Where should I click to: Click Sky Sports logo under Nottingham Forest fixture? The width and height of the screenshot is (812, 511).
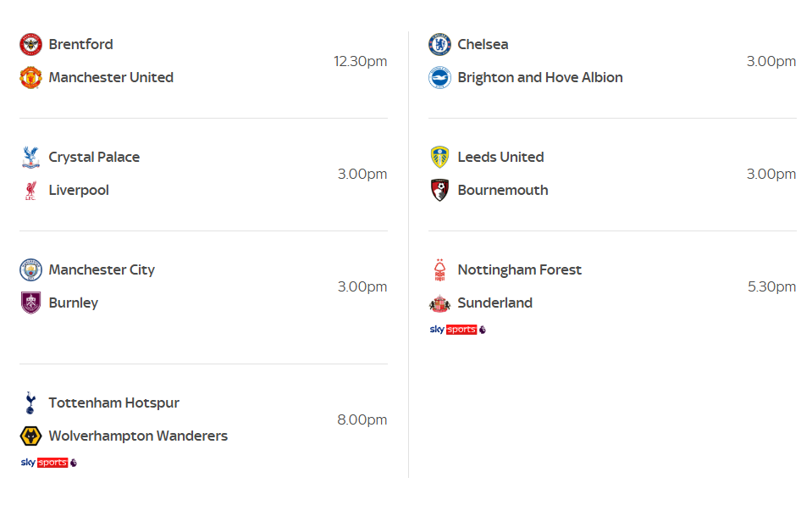[457, 330]
